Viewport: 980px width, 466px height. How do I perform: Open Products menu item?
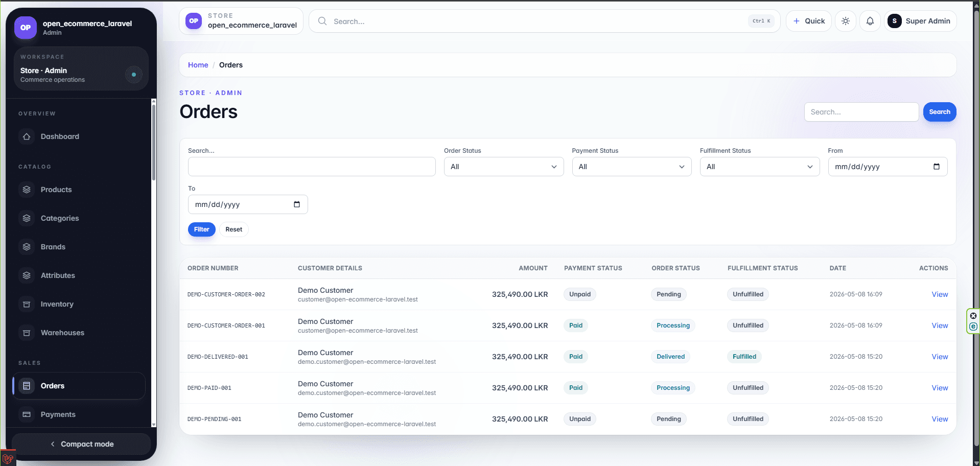point(79,190)
